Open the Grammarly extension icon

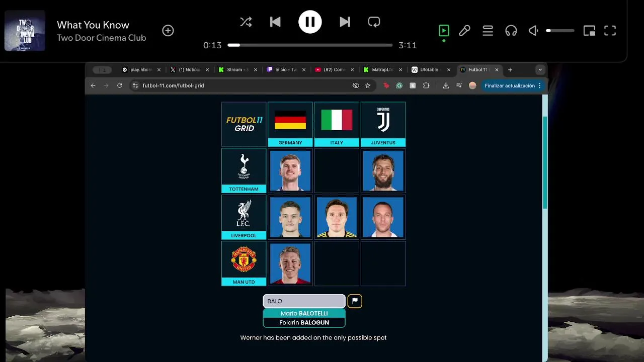coord(399,85)
